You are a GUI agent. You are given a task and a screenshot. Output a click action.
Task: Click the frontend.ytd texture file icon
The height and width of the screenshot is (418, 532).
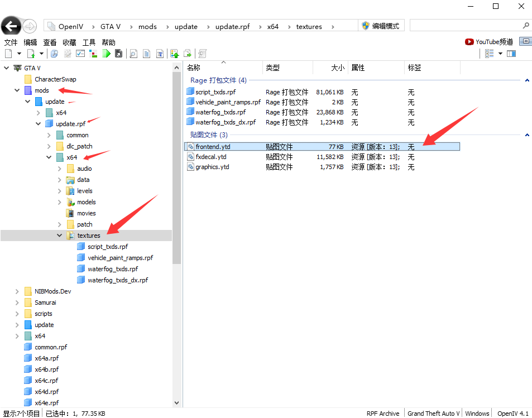click(191, 147)
